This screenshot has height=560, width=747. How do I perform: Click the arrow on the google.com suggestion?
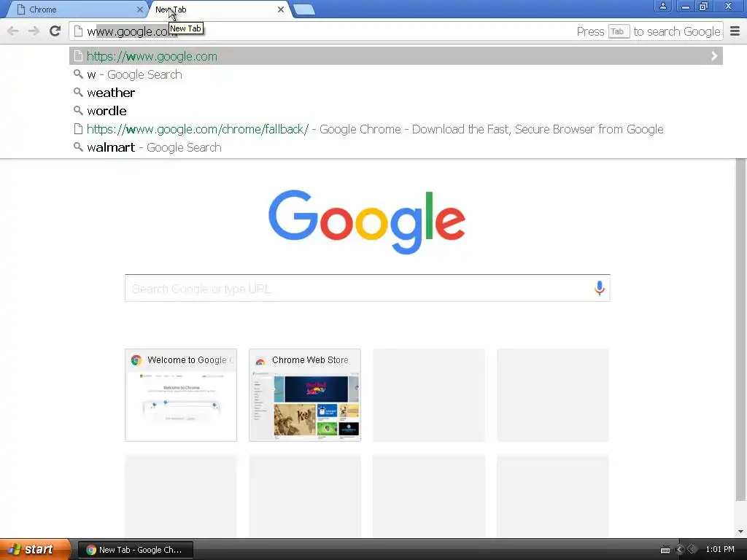coord(714,56)
